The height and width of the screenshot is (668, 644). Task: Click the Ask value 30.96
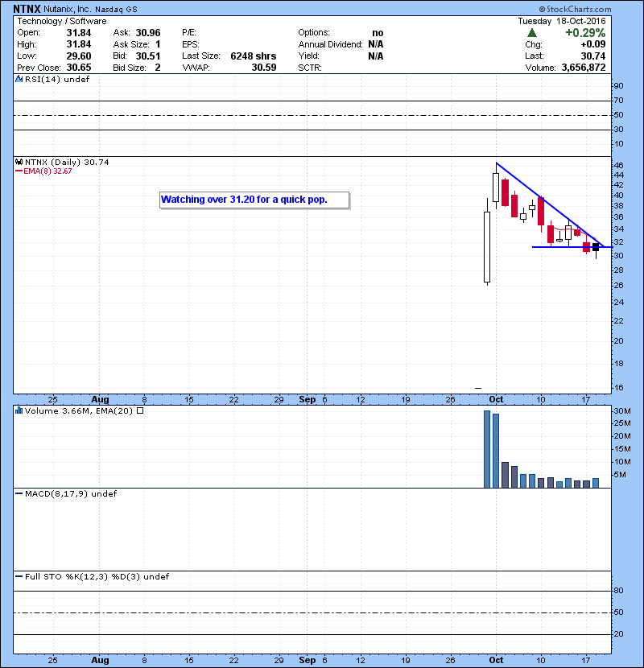click(x=148, y=33)
